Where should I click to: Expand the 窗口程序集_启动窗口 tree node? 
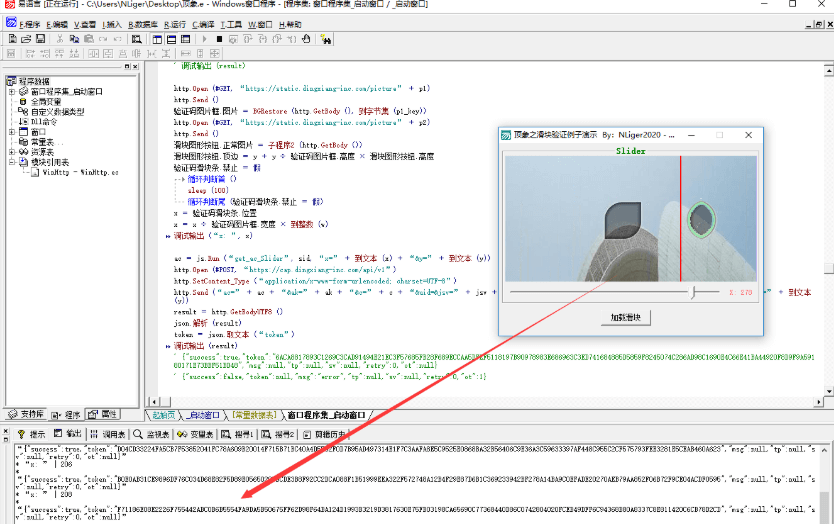tap(12, 91)
